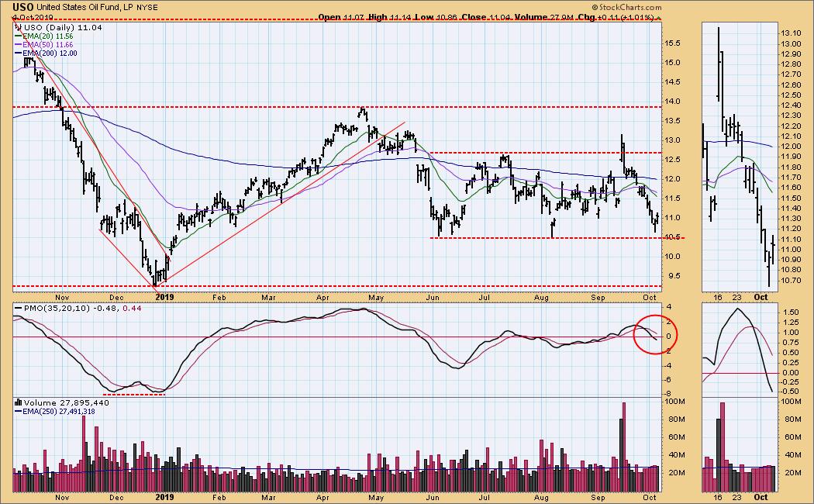814x504 pixels.
Task: Click the 12.00 label on the zoom panel axis
Action: pos(790,147)
